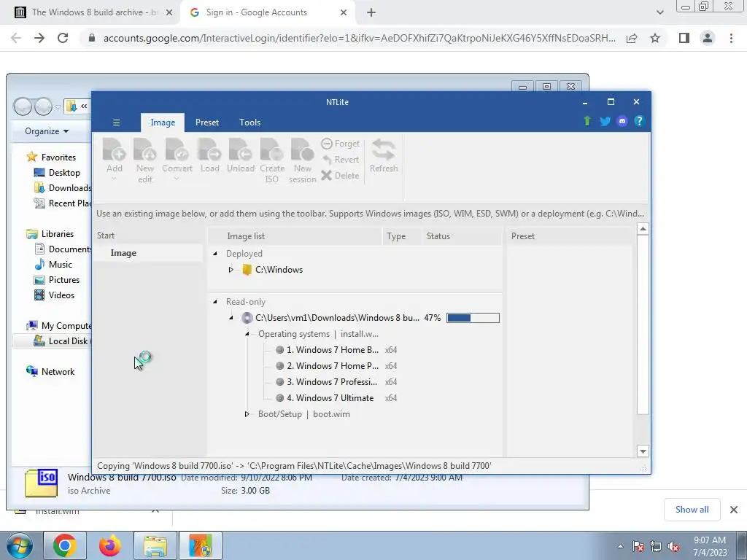Click the Add image toolbar icon
Screen dimensions: 747x560
(115, 160)
